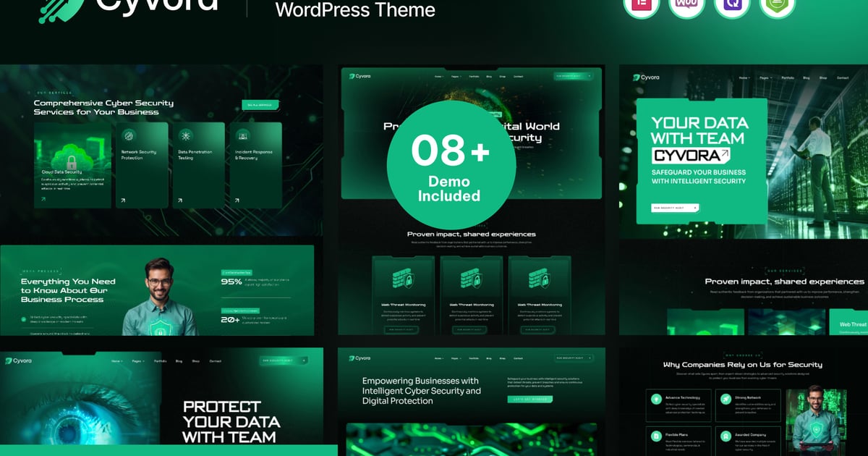Expand the Home menu in the server-room demo

point(744,77)
